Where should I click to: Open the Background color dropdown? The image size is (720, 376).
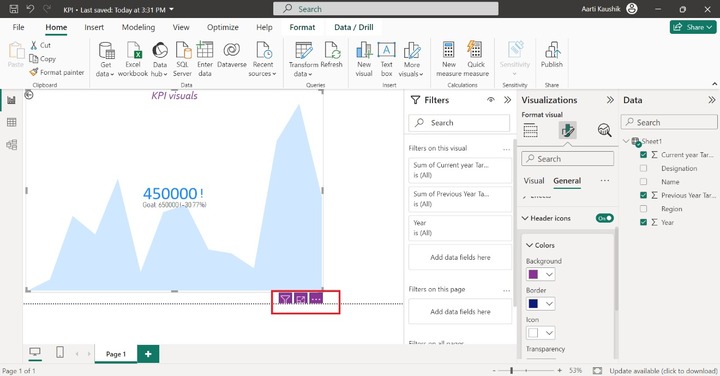pyautogui.click(x=550, y=275)
